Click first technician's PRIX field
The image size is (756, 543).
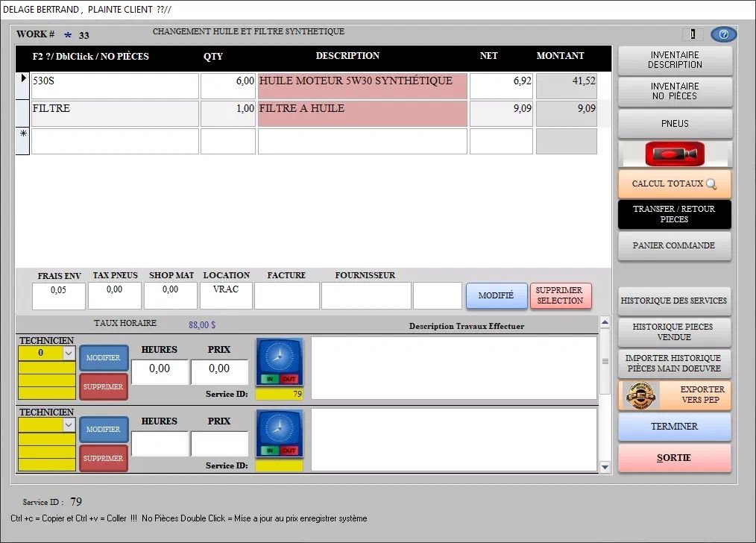(219, 371)
